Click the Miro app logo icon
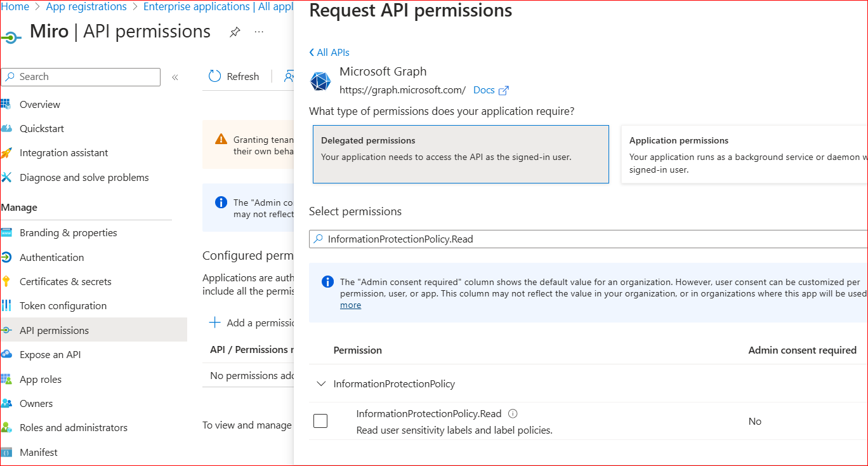Screen dimensions: 868x466 pos(11,37)
